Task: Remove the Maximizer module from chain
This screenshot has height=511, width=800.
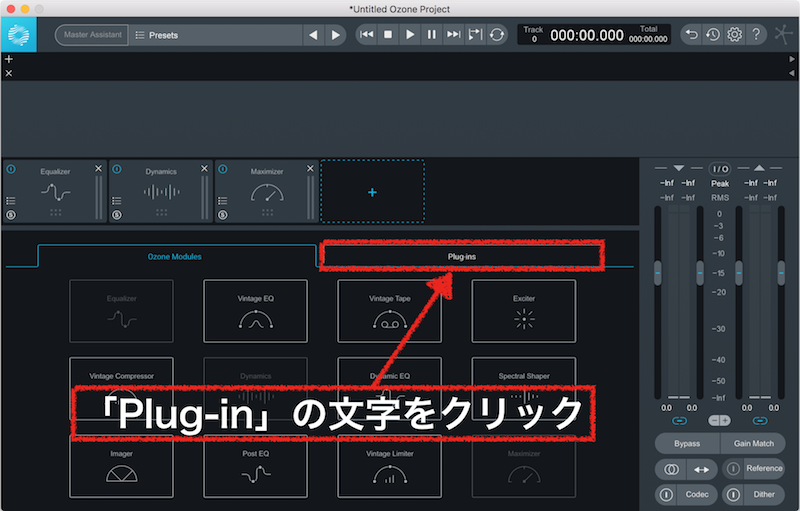Action: (310, 168)
